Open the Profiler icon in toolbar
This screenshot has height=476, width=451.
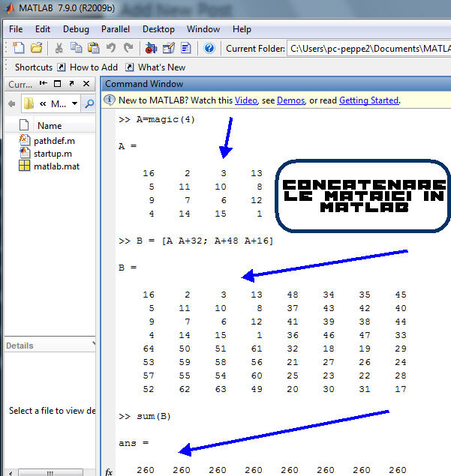point(185,48)
